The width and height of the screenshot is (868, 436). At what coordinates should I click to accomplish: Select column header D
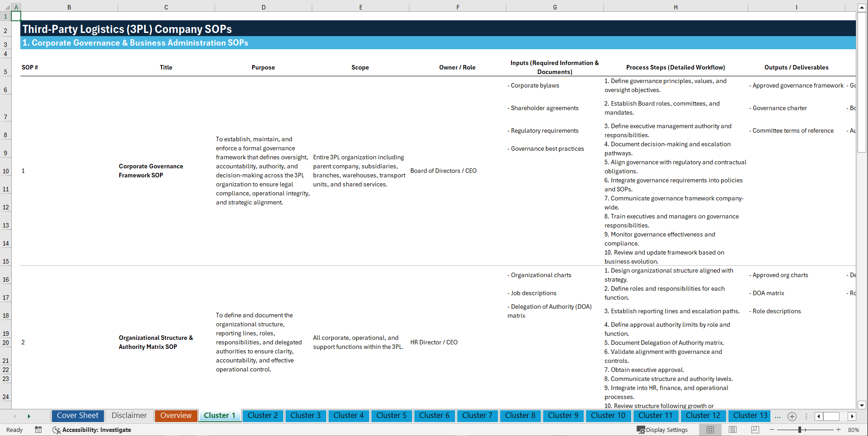[x=263, y=7]
